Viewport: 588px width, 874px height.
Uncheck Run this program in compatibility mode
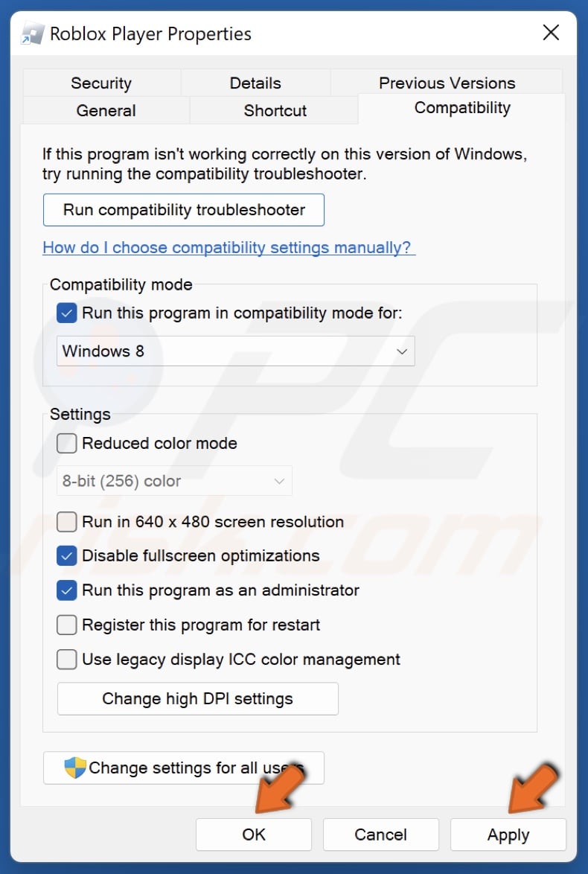point(66,313)
